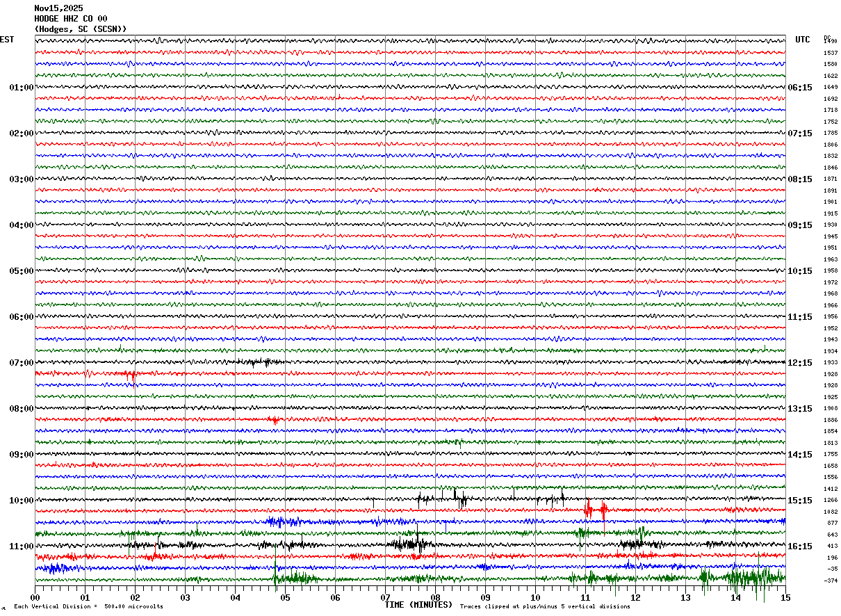Click the date header 'Nov15,2025'
The width and height of the screenshot is (841, 616).
point(58,8)
